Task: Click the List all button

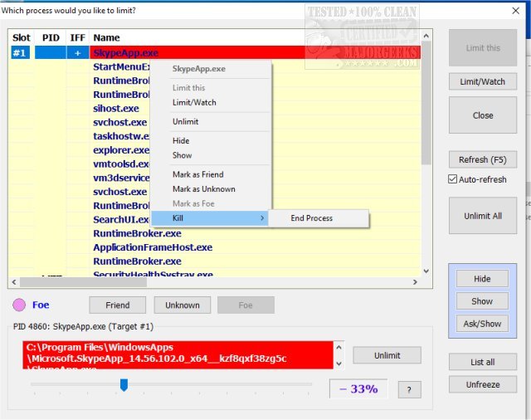Action: (x=483, y=362)
